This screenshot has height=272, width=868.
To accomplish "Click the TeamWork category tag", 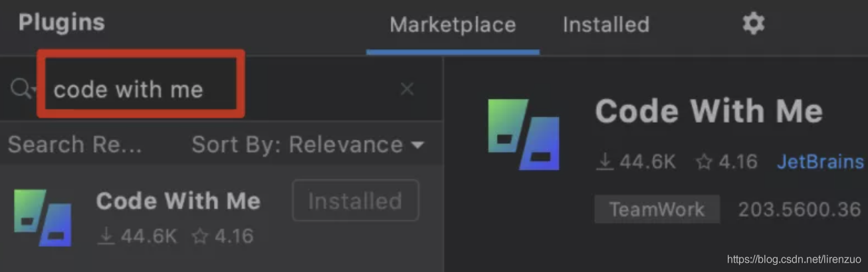I will (657, 209).
